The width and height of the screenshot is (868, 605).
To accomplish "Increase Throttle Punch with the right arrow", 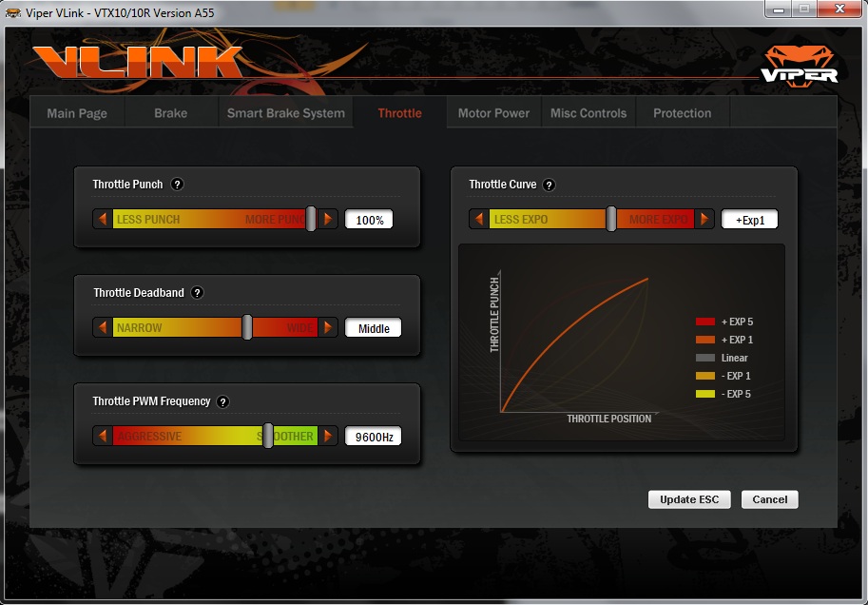I will click(x=328, y=220).
